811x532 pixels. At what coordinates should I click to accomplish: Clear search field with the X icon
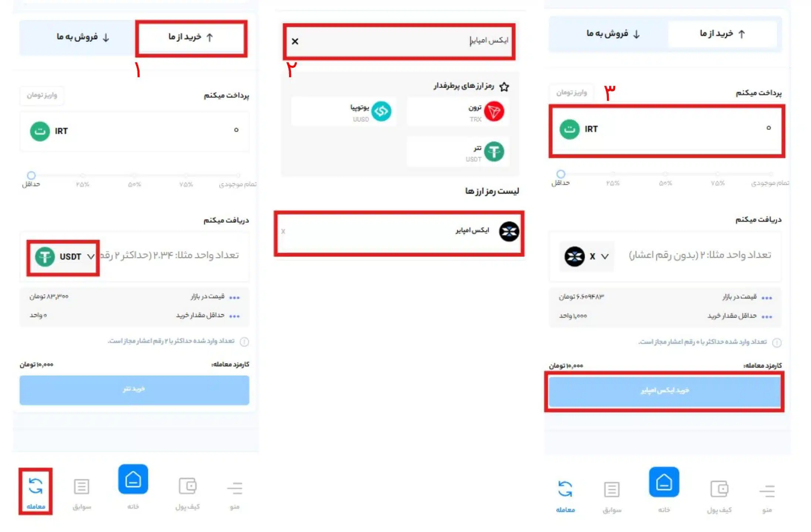(x=295, y=41)
